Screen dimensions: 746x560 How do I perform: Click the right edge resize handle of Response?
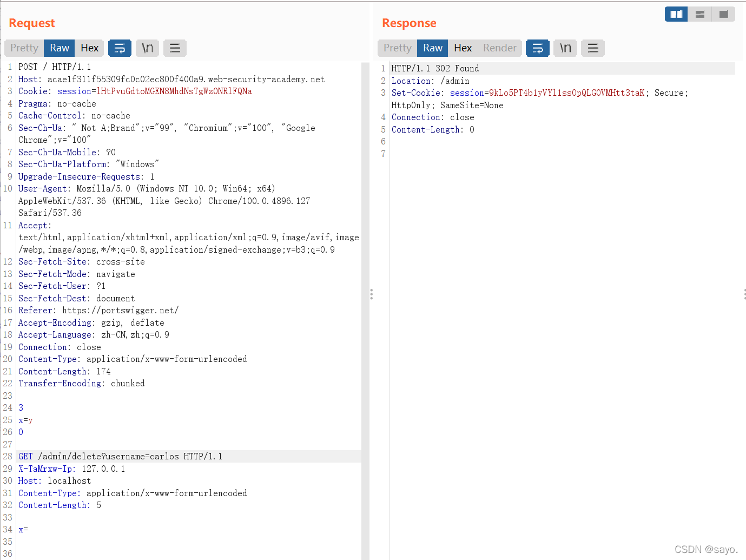point(744,294)
